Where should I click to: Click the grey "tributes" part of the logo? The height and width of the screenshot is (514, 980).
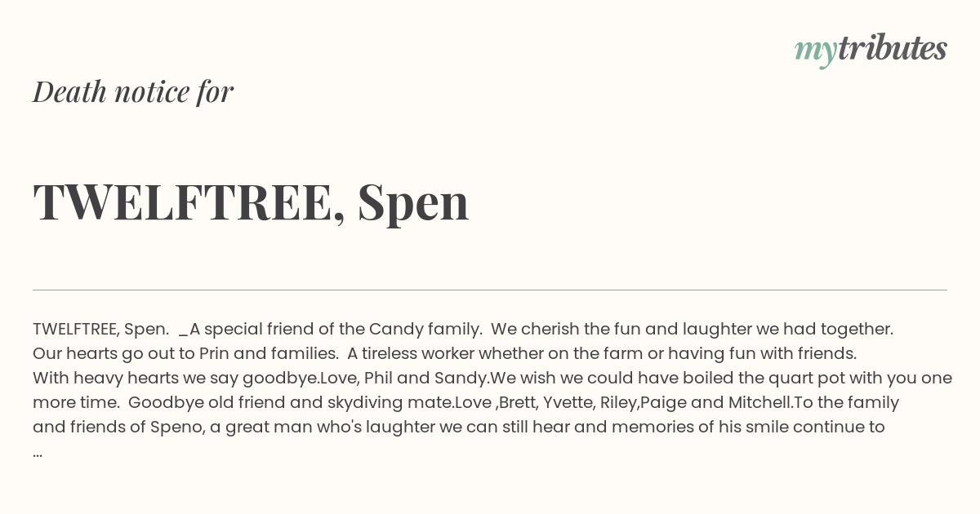click(892, 49)
